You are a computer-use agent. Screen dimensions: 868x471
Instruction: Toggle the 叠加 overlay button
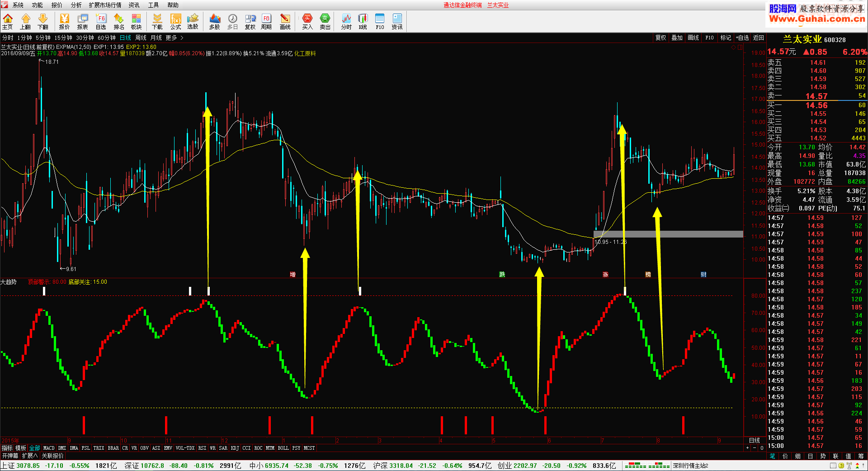tap(677, 38)
